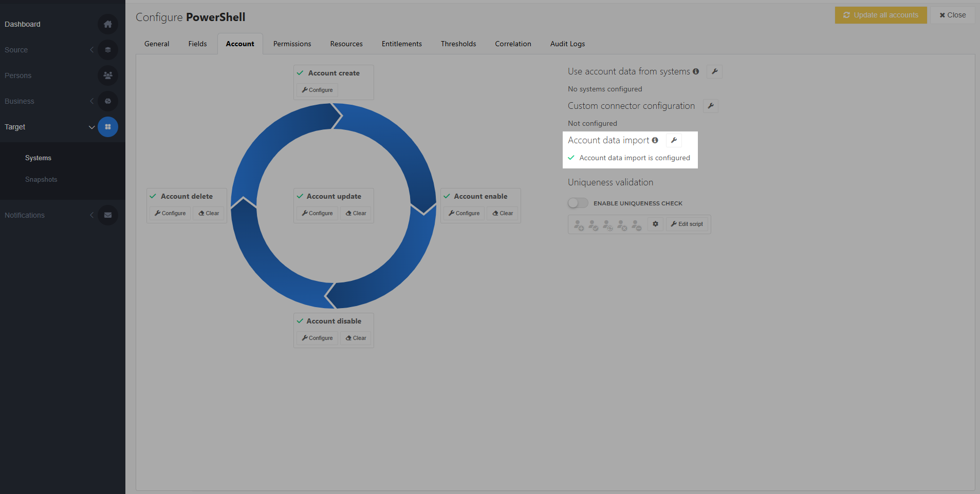Open the Resources tab
Screen dimensions: 980x494
[x=346, y=44]
